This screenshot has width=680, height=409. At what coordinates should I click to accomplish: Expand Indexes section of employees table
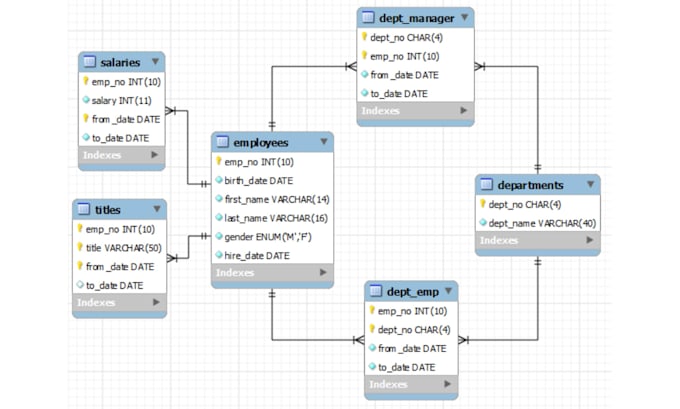(x=323, y=272)
